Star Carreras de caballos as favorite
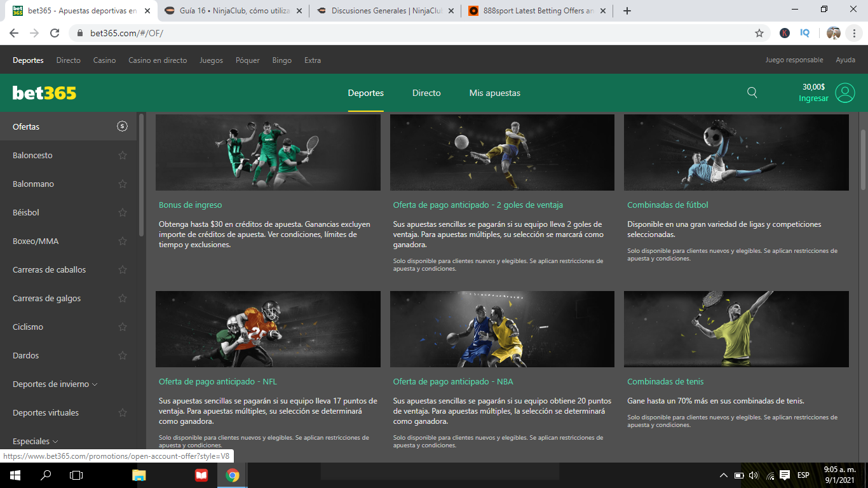Screen dimensions: 868x488 coord(123,269)
